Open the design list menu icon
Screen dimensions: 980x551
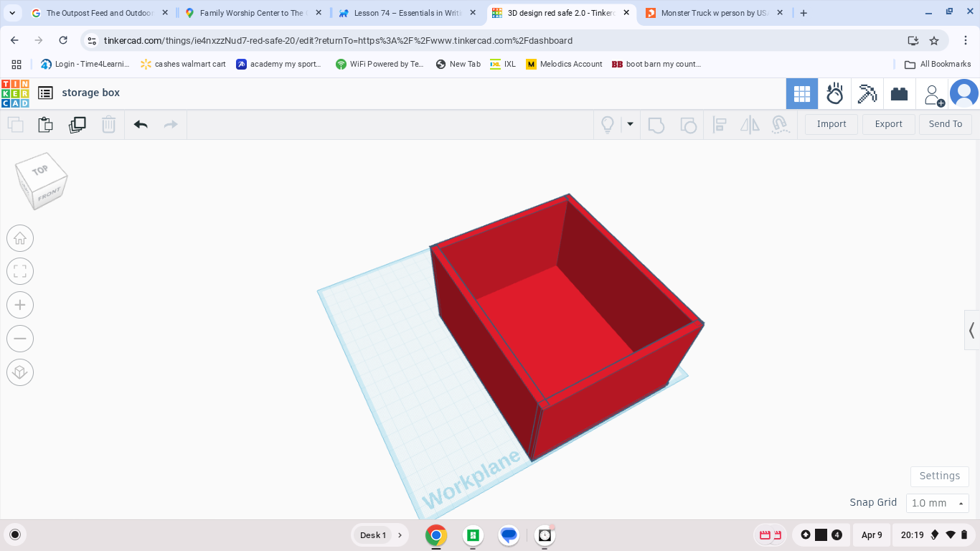tap(45, 93)
